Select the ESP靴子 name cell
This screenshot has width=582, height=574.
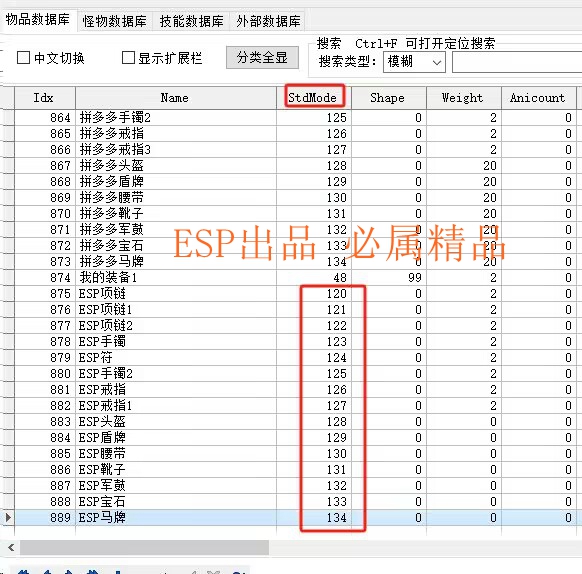pos(176,470)
